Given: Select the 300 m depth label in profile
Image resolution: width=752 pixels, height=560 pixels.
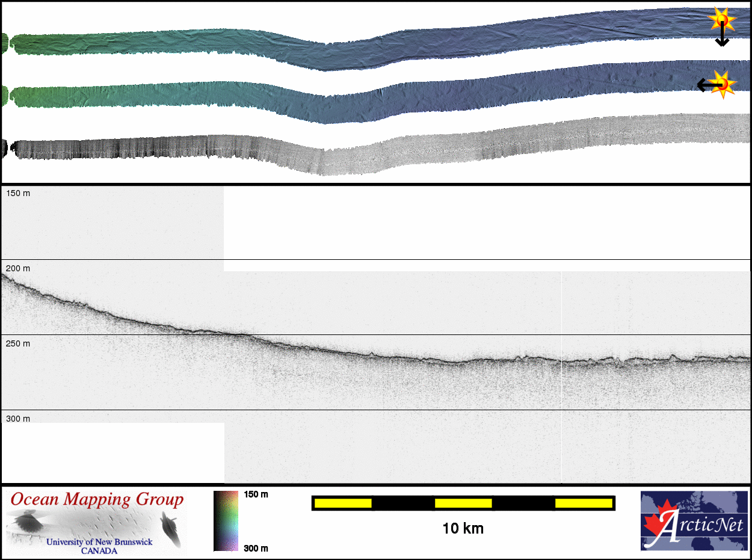Looking at the screenshot, I should [18, 419].
